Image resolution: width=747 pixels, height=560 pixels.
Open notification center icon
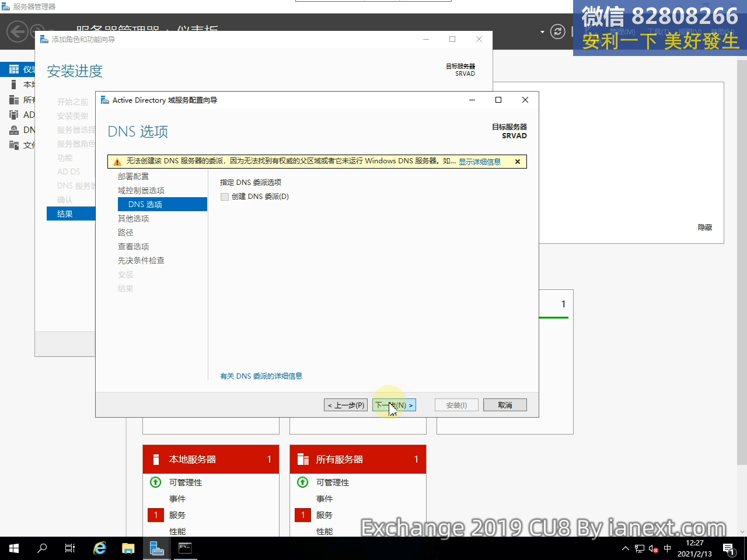(x=728, y=548)
